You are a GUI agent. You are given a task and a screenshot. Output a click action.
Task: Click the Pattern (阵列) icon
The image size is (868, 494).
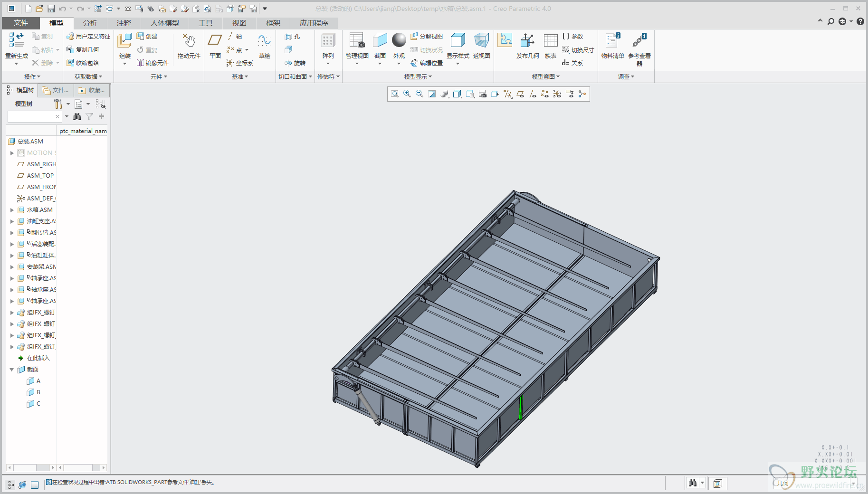pyautogui.click(x=328, y=41)
